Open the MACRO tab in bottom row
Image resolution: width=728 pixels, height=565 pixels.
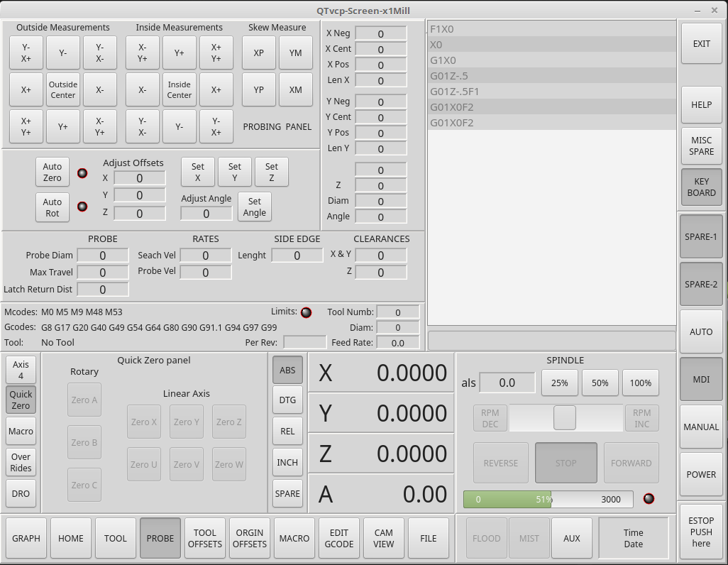294,539
